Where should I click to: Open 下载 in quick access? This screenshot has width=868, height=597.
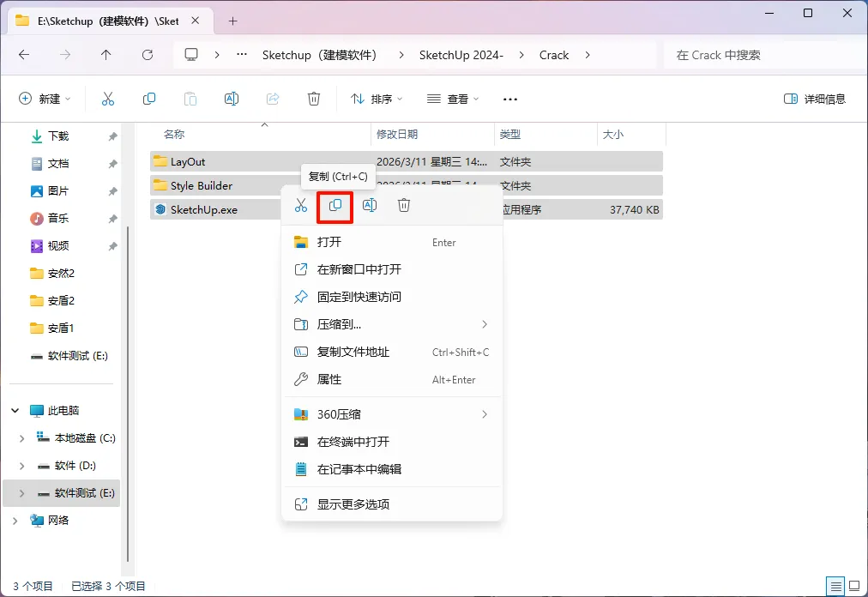click(x=58, y=136)
